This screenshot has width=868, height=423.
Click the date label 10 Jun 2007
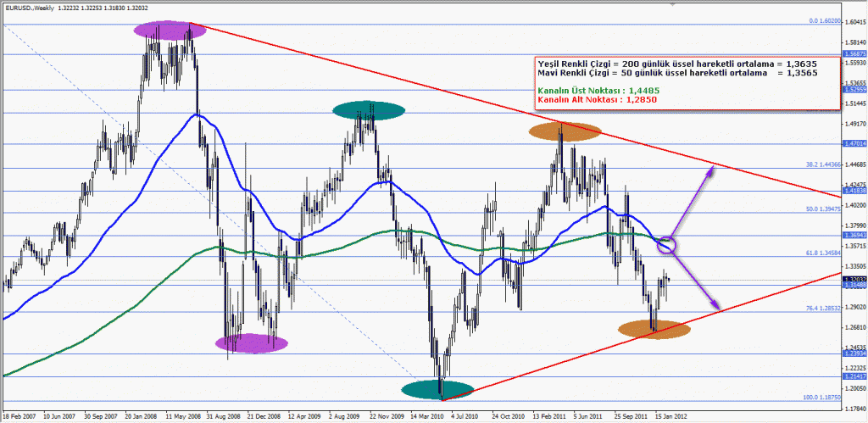(59, 415)
